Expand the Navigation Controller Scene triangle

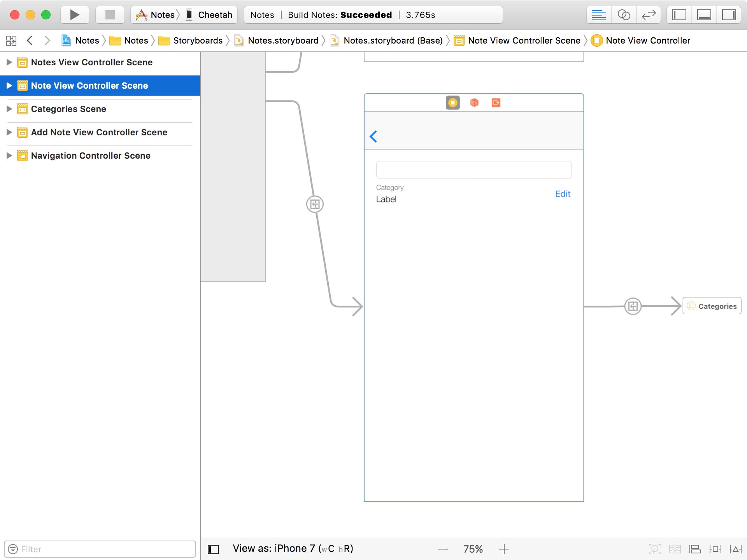(x=9, y=155)
